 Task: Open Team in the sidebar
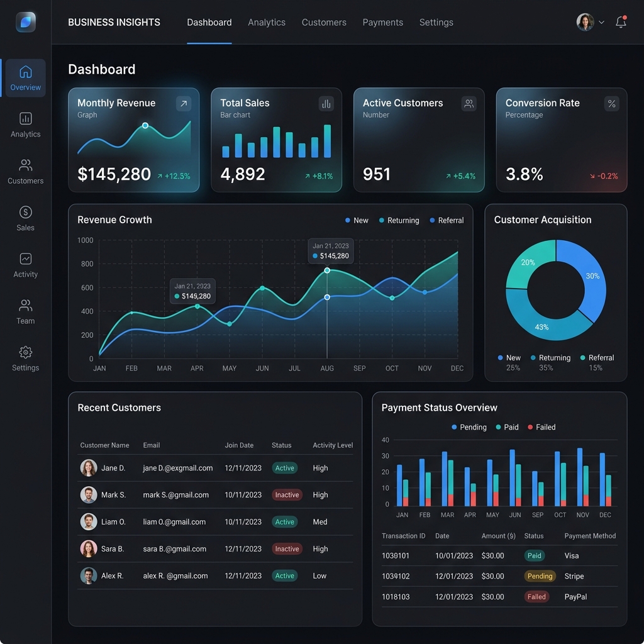click(x=25, y=312)
